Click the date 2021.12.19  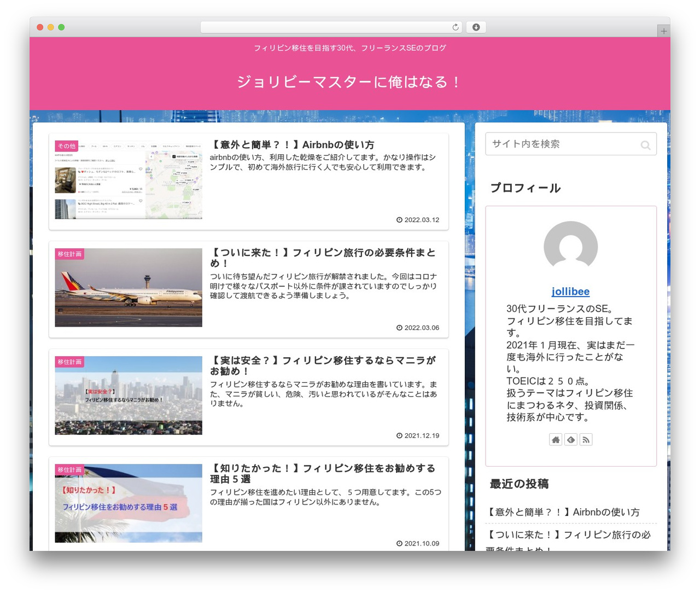coord(418,435)
